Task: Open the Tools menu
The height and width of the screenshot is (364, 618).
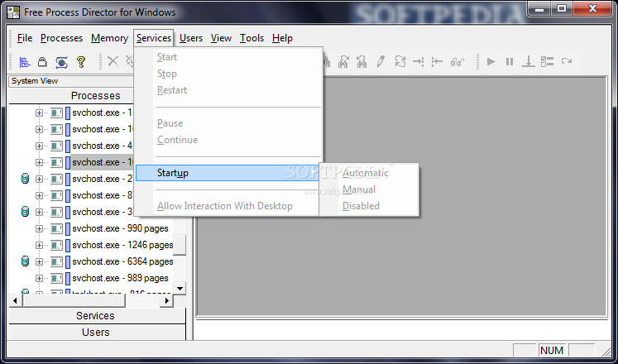Action: [x=252, y=38]
